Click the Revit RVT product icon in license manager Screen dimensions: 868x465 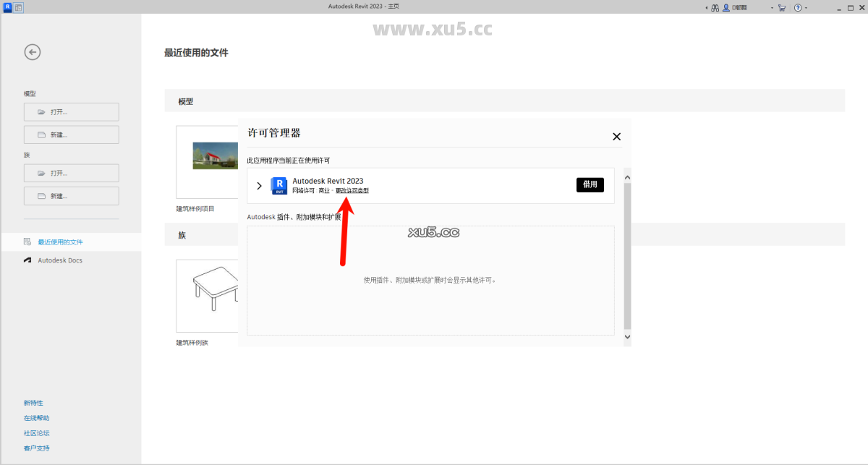pos(279,186)
